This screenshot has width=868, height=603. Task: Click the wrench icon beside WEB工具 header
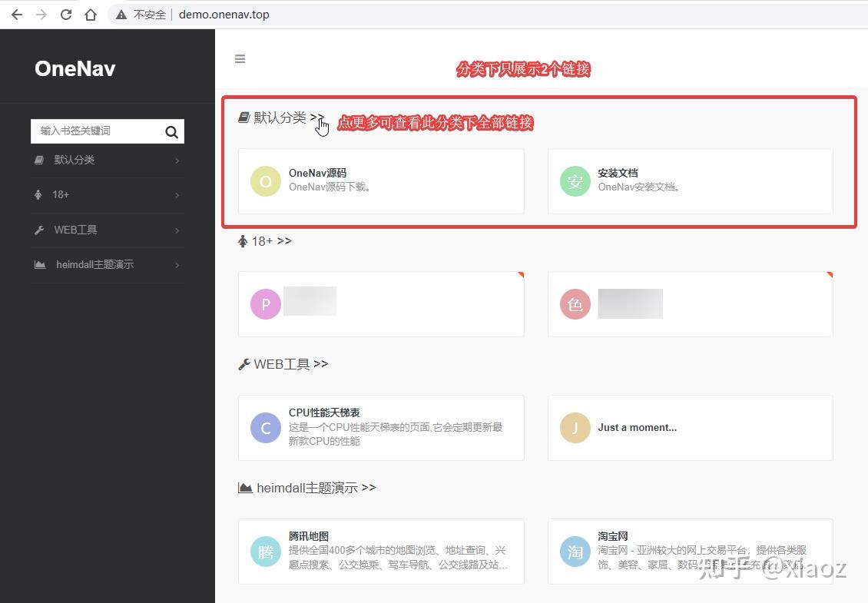244,363
